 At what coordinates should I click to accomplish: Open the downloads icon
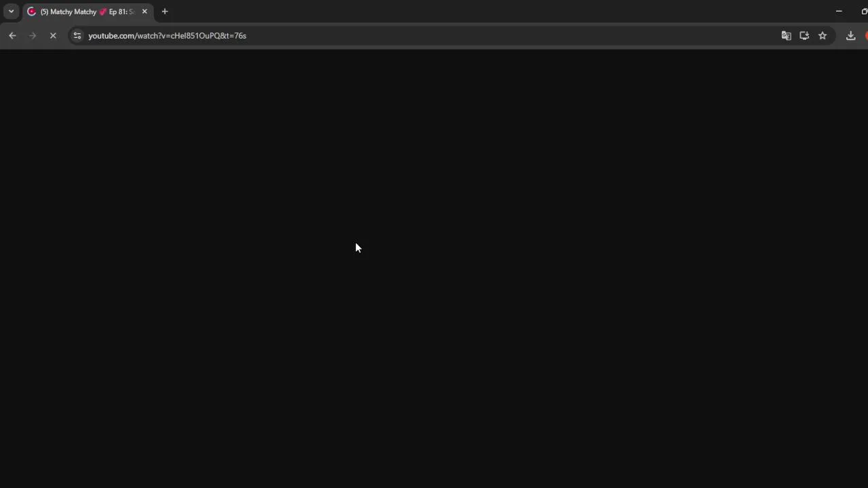pos(850,35)
